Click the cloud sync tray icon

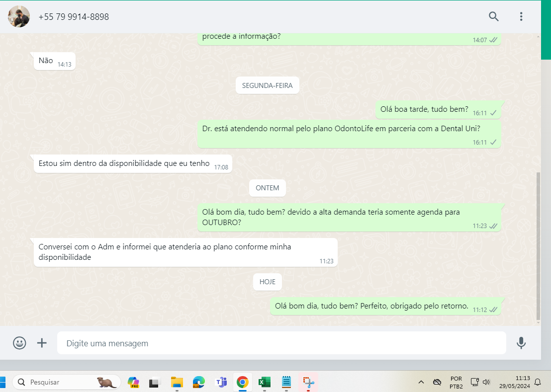tap(437, 382)
